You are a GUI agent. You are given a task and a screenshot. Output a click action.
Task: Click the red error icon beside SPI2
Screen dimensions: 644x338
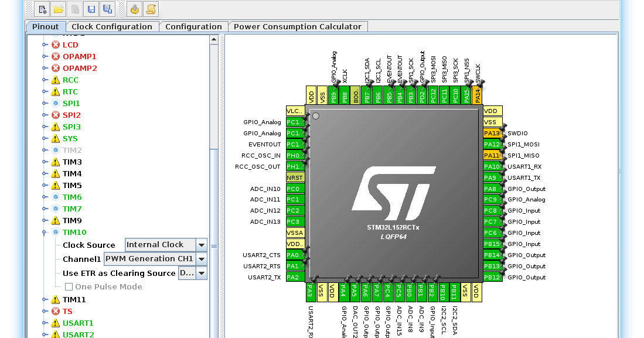(x=56, y=115)
